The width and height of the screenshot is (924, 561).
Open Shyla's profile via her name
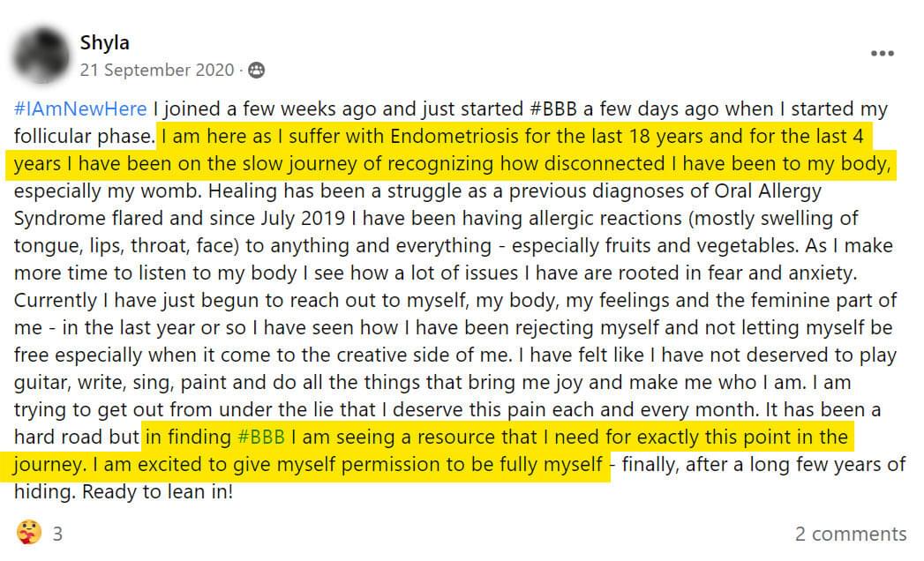click(x=105, y=42)
